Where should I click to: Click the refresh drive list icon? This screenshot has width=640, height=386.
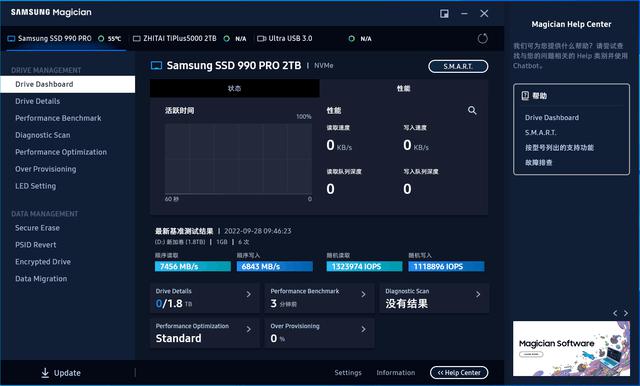[482, 38]
